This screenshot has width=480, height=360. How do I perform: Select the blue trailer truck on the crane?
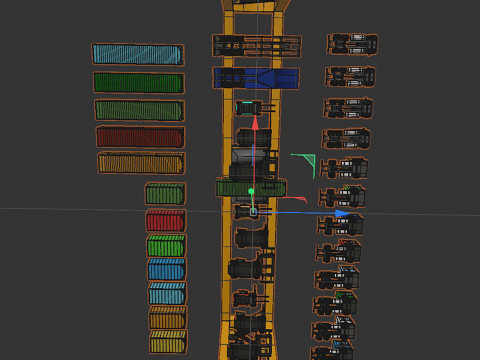(256, 78)
